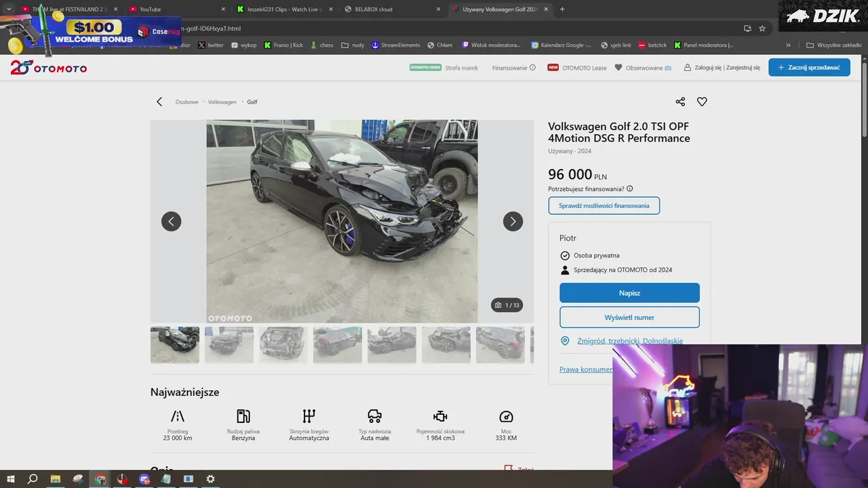Open chess bookmark
868x488 pixels.
coord(321,45)
